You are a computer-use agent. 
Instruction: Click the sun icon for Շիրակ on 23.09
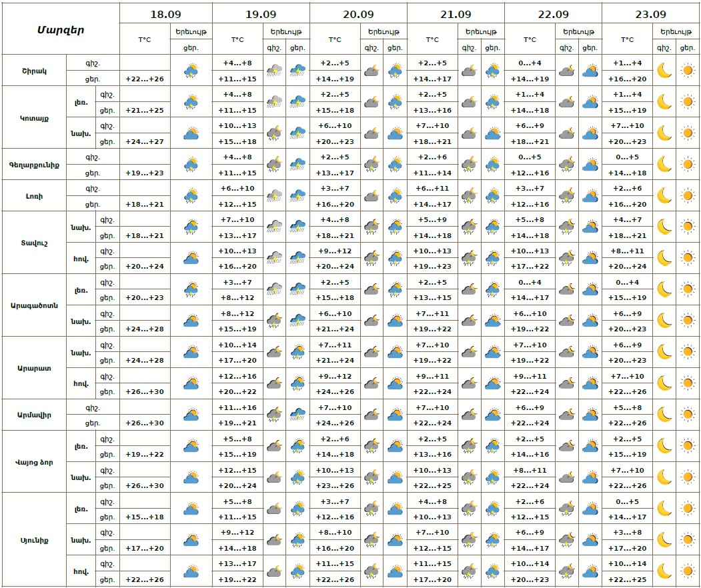point(688,70)
